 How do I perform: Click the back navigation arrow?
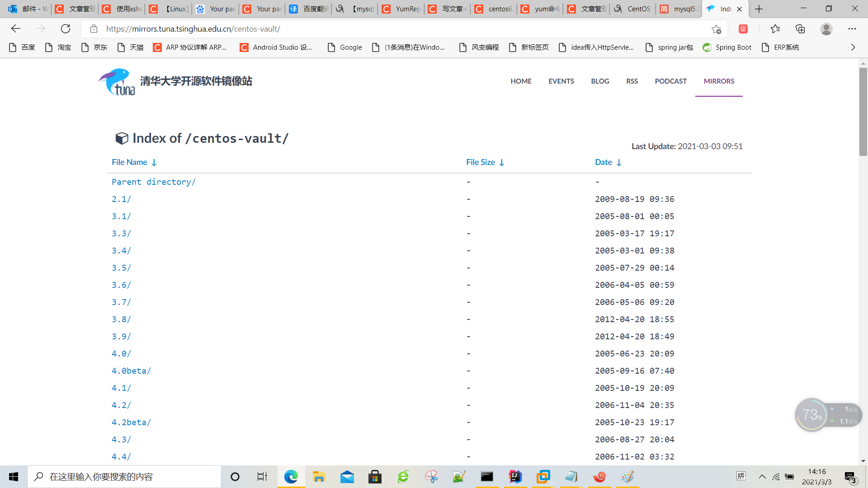click(x=16, y=29)
